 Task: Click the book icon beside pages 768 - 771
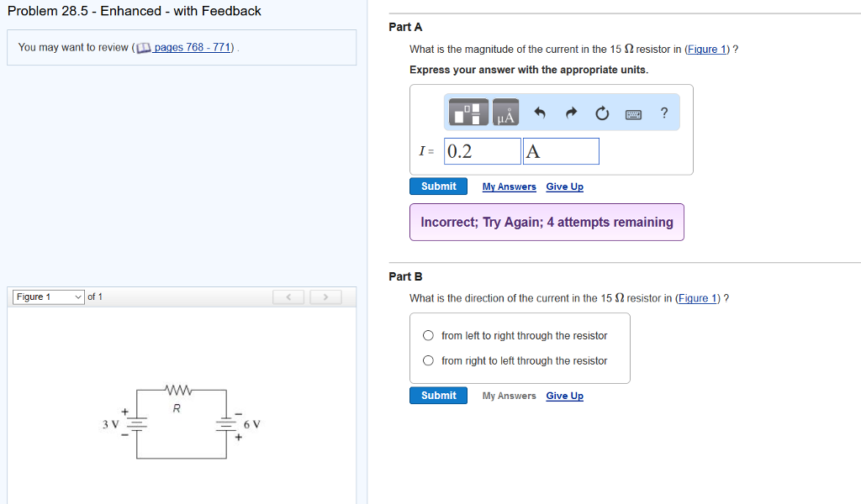coord(144,48)
